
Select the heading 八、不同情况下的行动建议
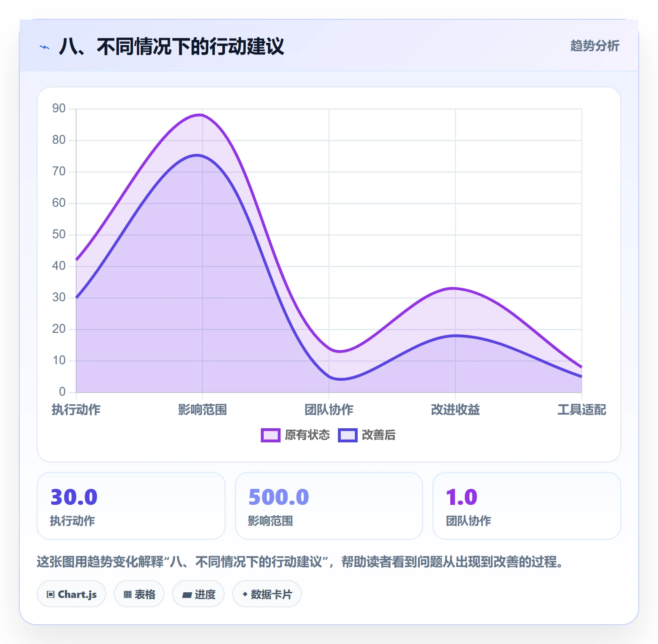coord(172,47)
